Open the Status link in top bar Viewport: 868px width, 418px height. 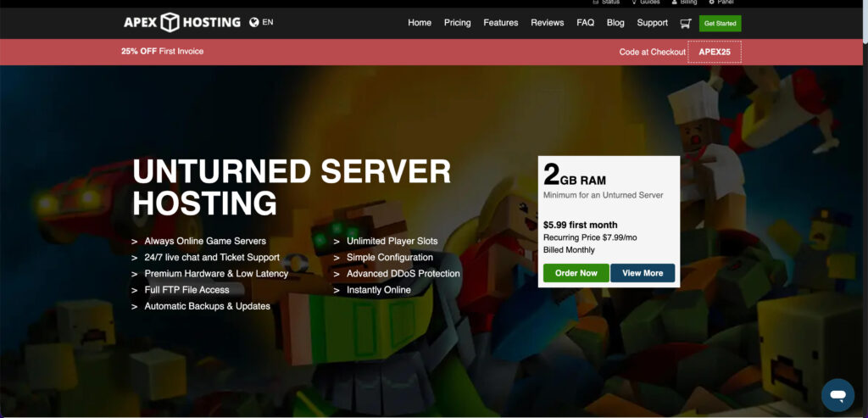(x=606, y=3)
